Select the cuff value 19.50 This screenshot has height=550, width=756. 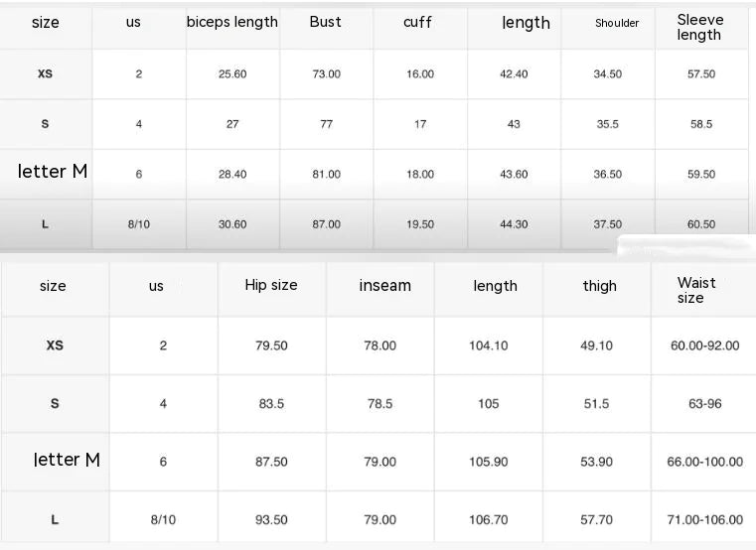point(420,224)
